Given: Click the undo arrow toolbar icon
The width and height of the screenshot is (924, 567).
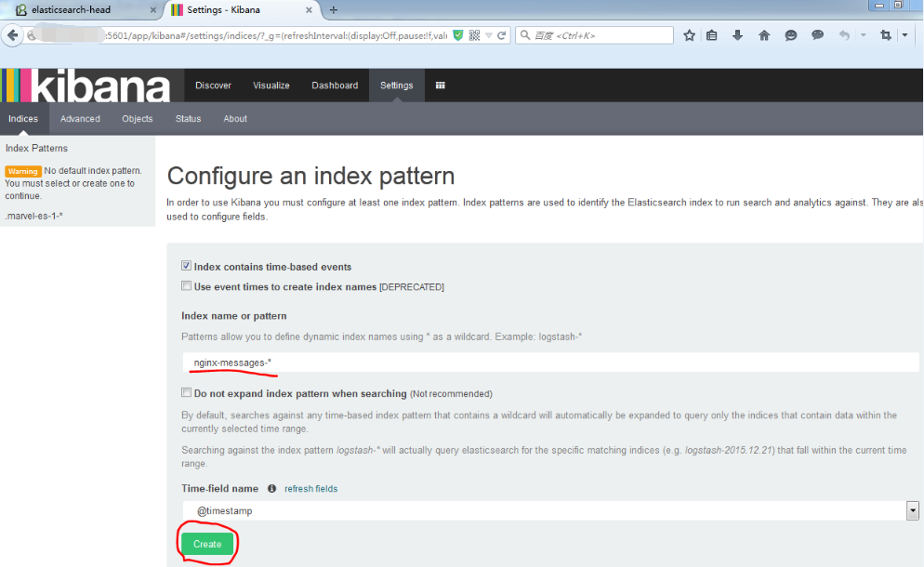Looking at the screenshot, I should 844,35.
